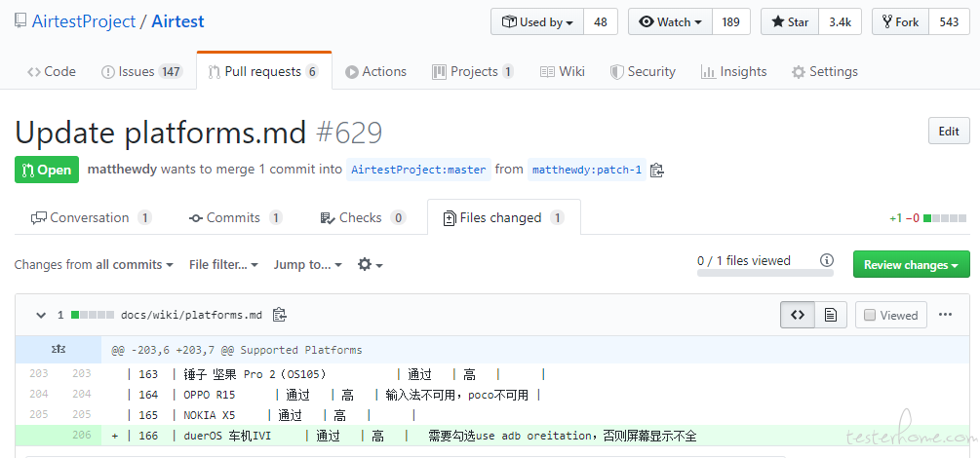The width and height of the screenshot is (980, 458).
Task: Click Edit to rename the pull request
Action: [949, 132]
